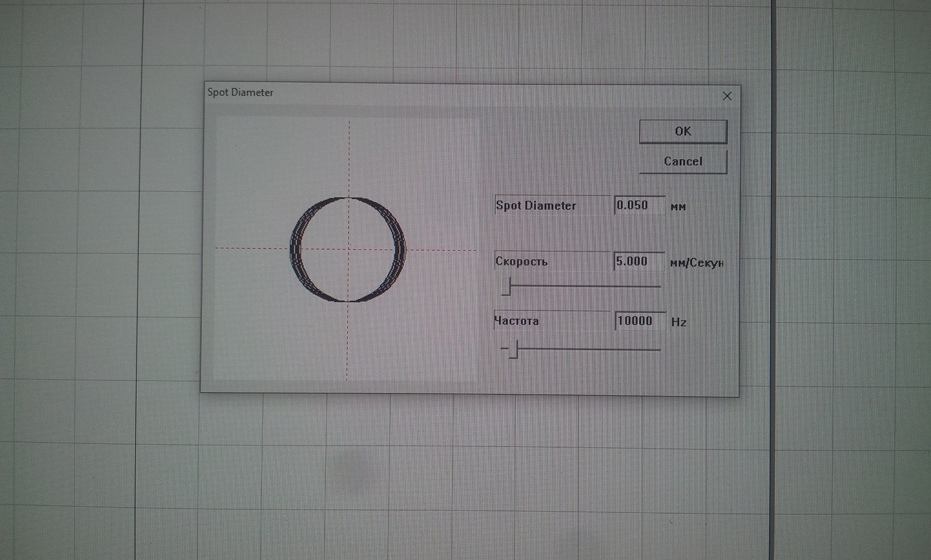This screenshot has height=560, width=931.
Task: Click the Частота label text
Action: point(517,321)
